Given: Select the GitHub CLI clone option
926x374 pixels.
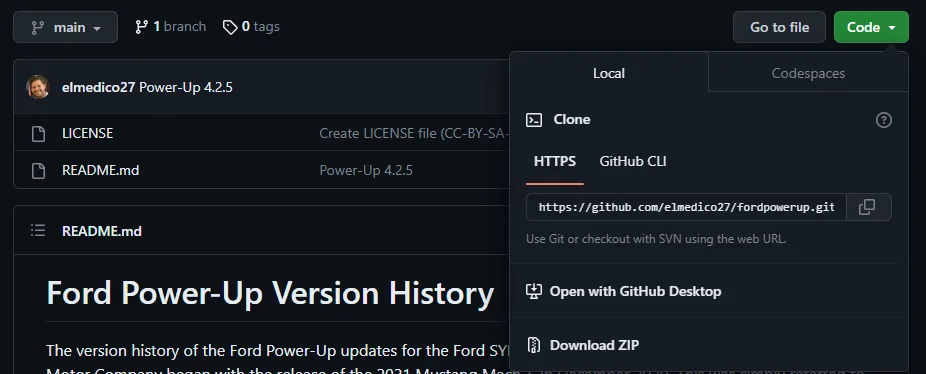Looking at the screenshot, I should point(632,161).
